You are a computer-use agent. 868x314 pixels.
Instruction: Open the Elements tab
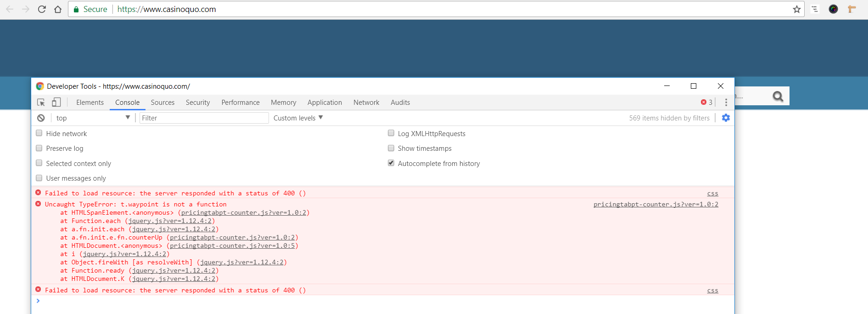point(90,103)
